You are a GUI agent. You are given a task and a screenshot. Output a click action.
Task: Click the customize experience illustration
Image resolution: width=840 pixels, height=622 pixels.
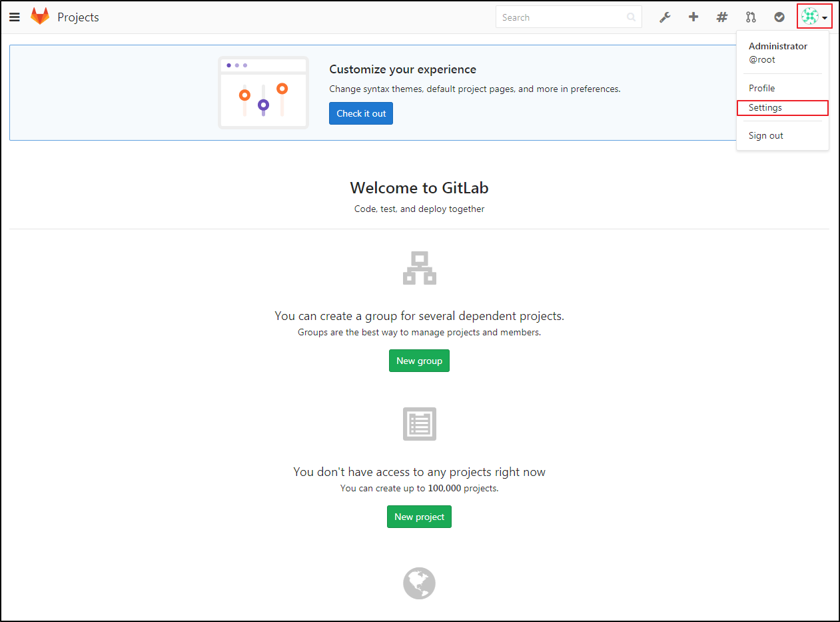click(264, 93)
